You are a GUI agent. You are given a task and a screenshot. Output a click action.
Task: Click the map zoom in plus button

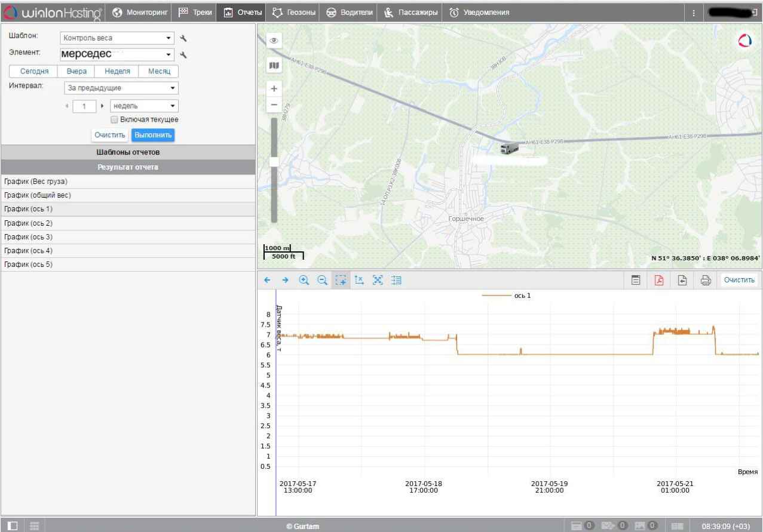coord(274,88)
